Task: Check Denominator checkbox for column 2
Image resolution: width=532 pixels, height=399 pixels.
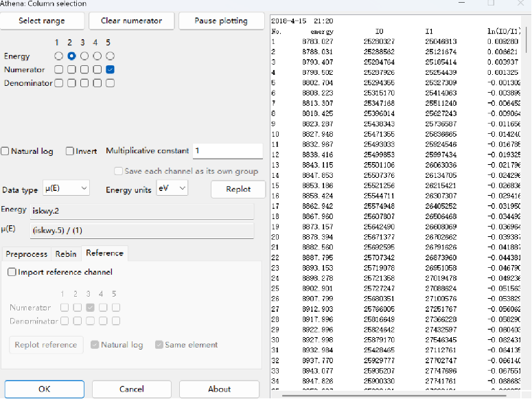Action: (x=71, y=83)
